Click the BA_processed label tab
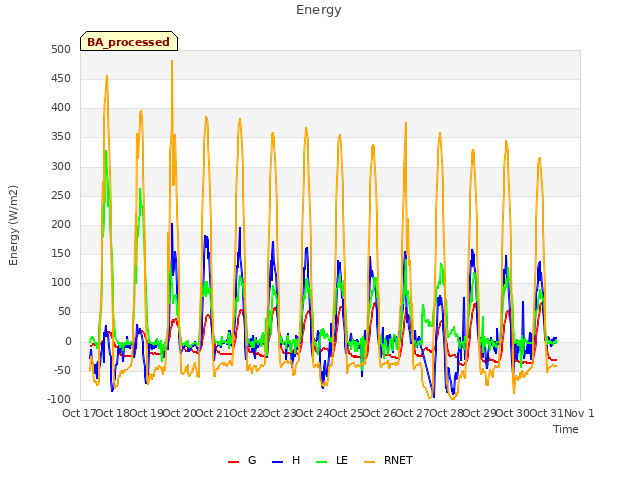Viewport: 640px width, 480px height. point(129,41)
